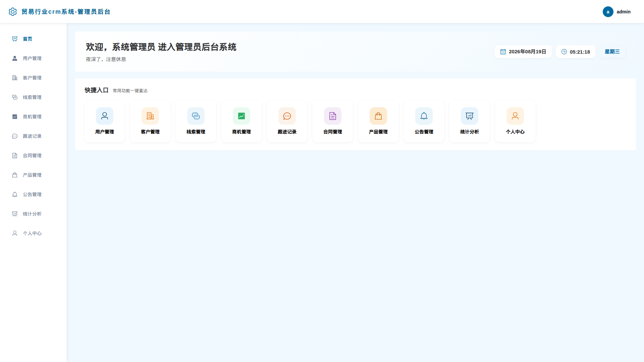Open the 公告管理 bell card icon
644x362 pixels.
click(424, 116)
